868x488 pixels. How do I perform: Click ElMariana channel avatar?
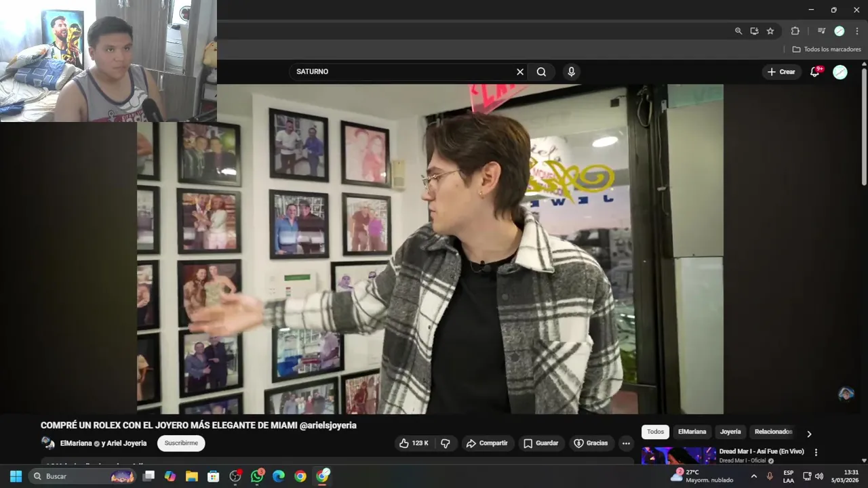click(47, 443)
